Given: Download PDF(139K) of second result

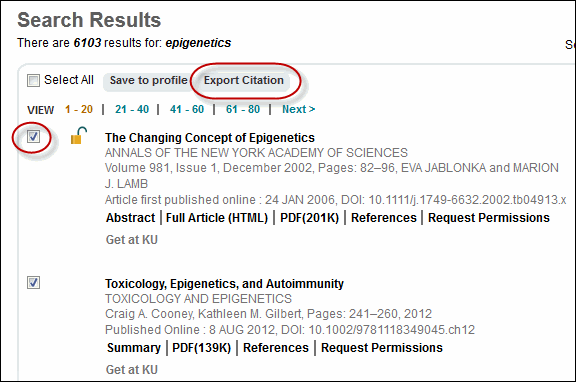Looking at the screenshot, I should (x=201, y=348).
